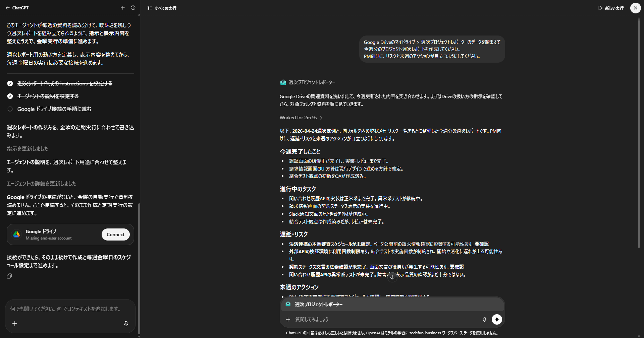Focus the 何でも聞いてください input box

click(66, 309)
